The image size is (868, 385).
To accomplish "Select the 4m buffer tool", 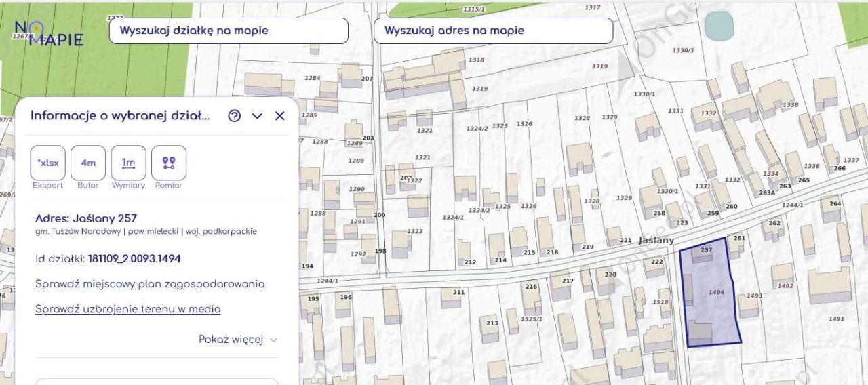I will coord(88,163).
